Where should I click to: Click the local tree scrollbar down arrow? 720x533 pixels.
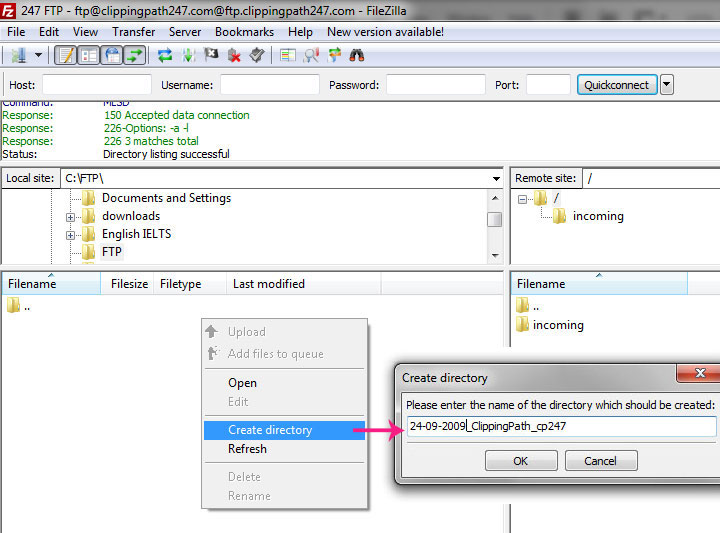tap(495, 255)
